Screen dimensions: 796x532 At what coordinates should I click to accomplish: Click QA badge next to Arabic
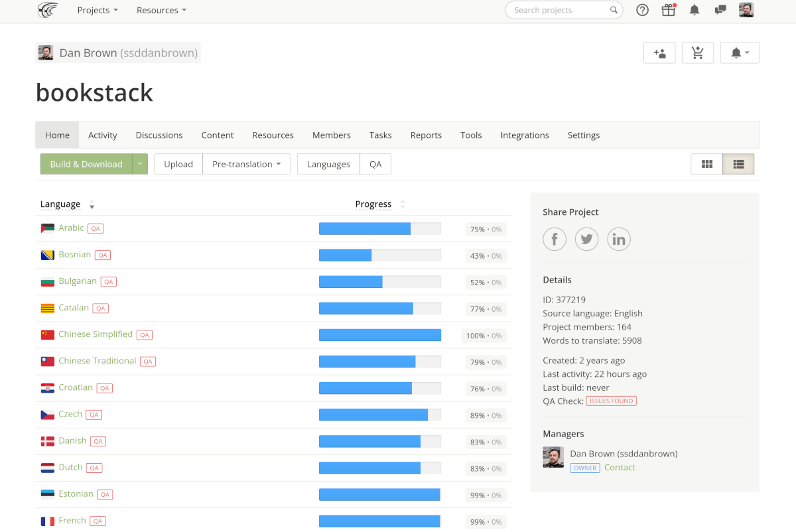(x=96, y=228)
